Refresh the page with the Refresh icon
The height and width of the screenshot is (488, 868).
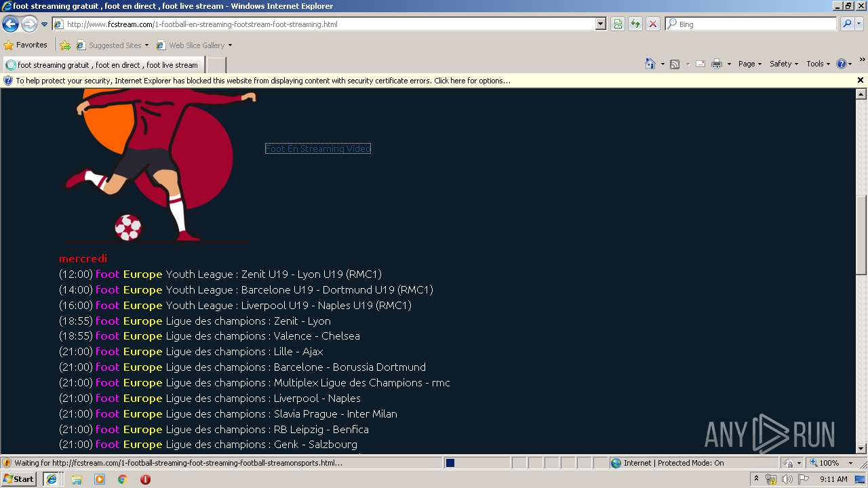(635, 24)
